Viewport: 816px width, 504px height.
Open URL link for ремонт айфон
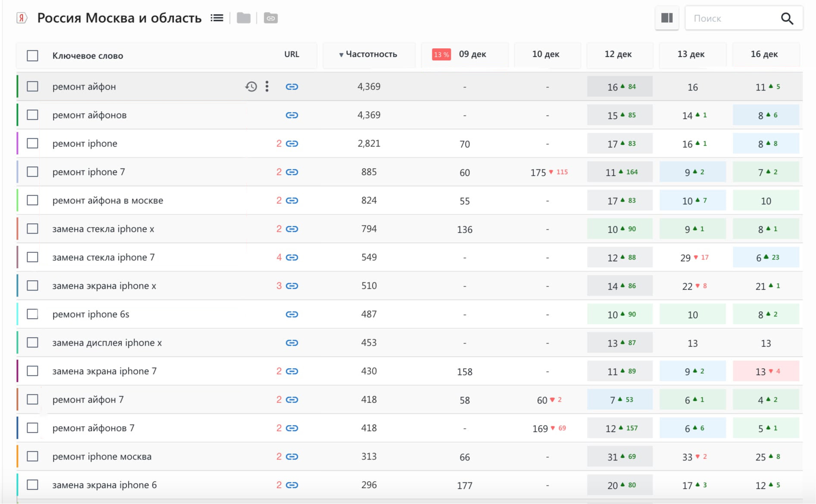click(292, 87)
